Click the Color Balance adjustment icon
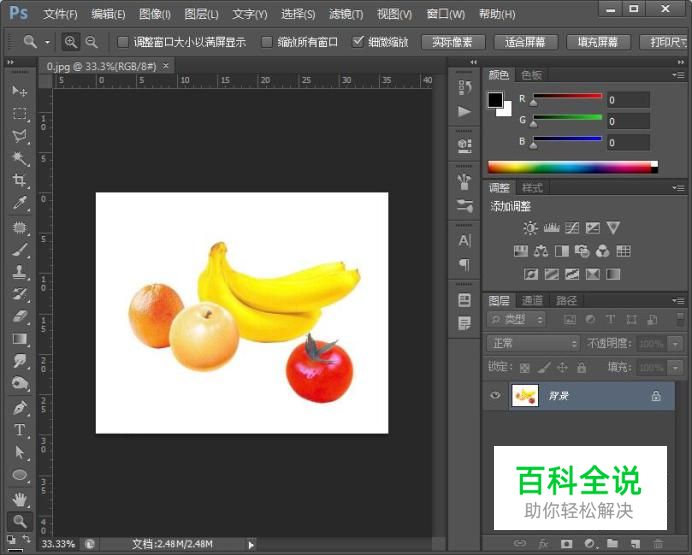The height and width of the screenshot is (555, 692). (541, 252)
